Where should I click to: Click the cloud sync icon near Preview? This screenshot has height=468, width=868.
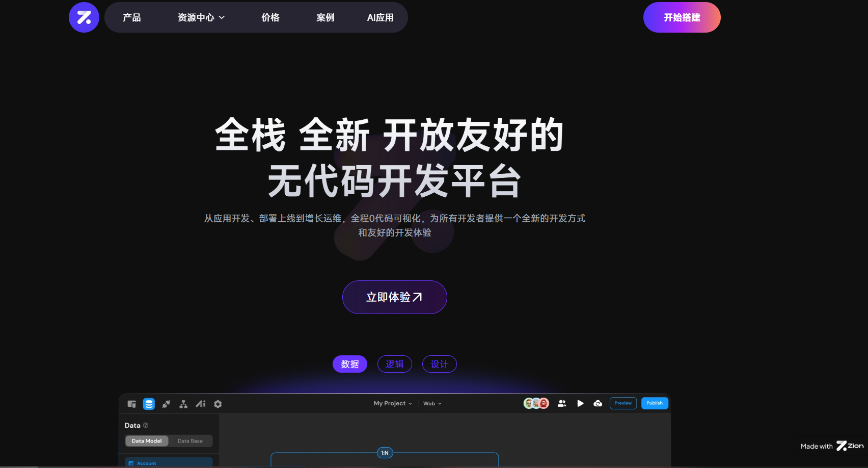(598, 403)
